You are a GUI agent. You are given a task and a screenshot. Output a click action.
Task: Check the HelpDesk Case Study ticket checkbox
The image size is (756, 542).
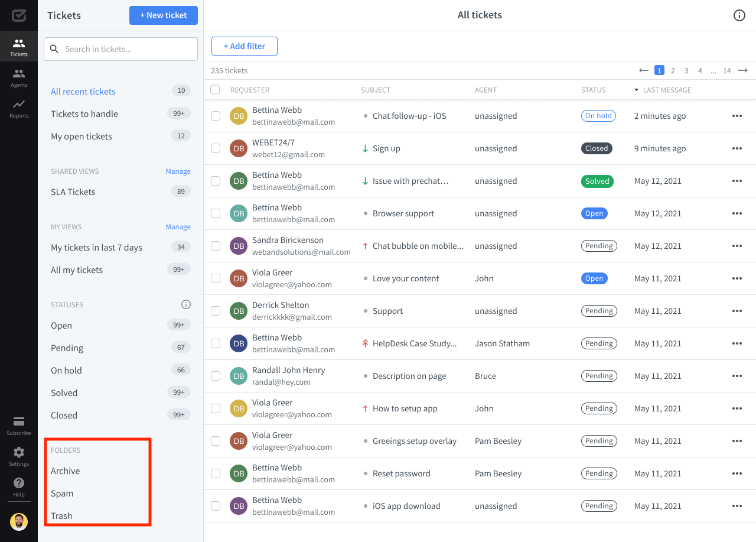216,343
